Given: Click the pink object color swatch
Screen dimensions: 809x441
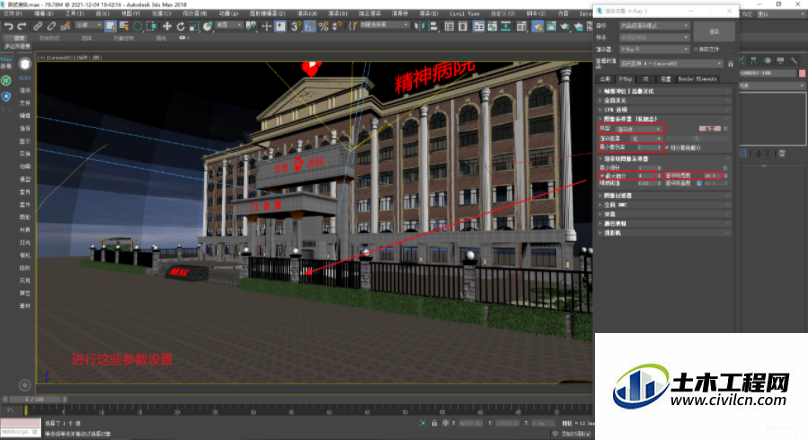Looking at the screenshot, I should tap(802, 73).
